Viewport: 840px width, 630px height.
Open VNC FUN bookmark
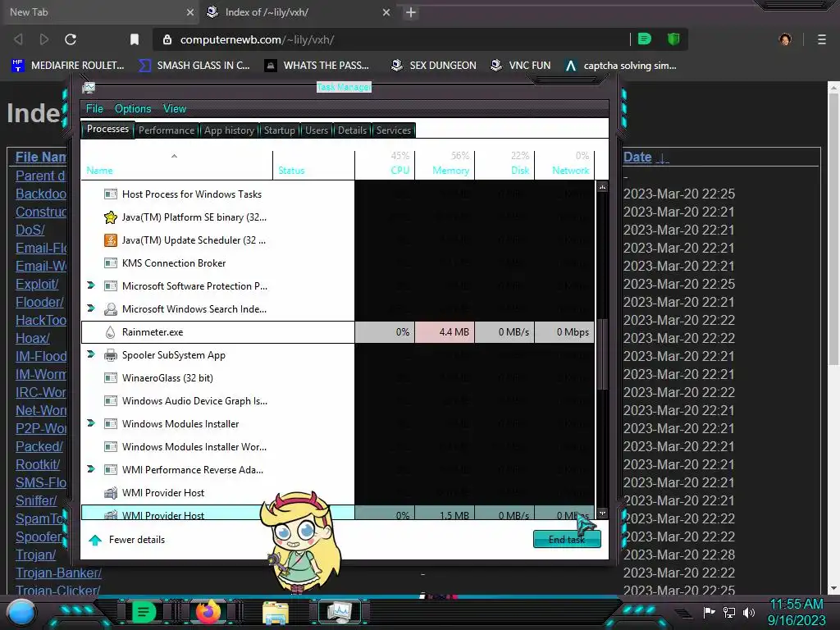(x=520, y=66)
